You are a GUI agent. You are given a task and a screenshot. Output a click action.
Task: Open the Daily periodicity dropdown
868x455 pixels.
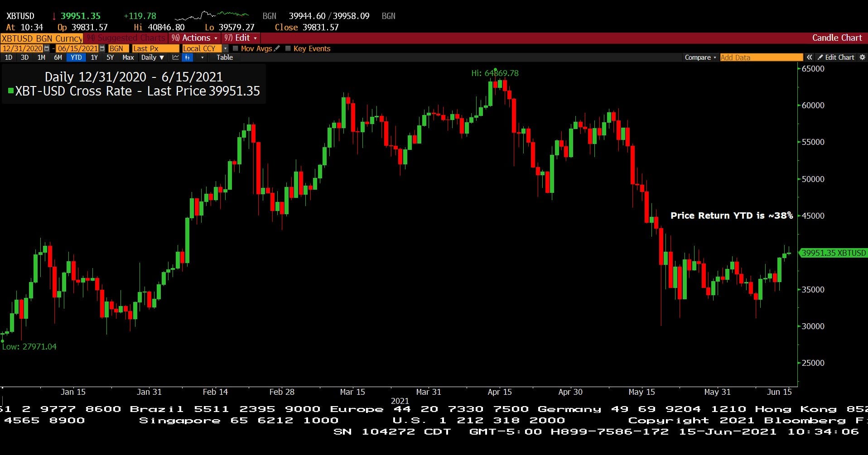152,57
